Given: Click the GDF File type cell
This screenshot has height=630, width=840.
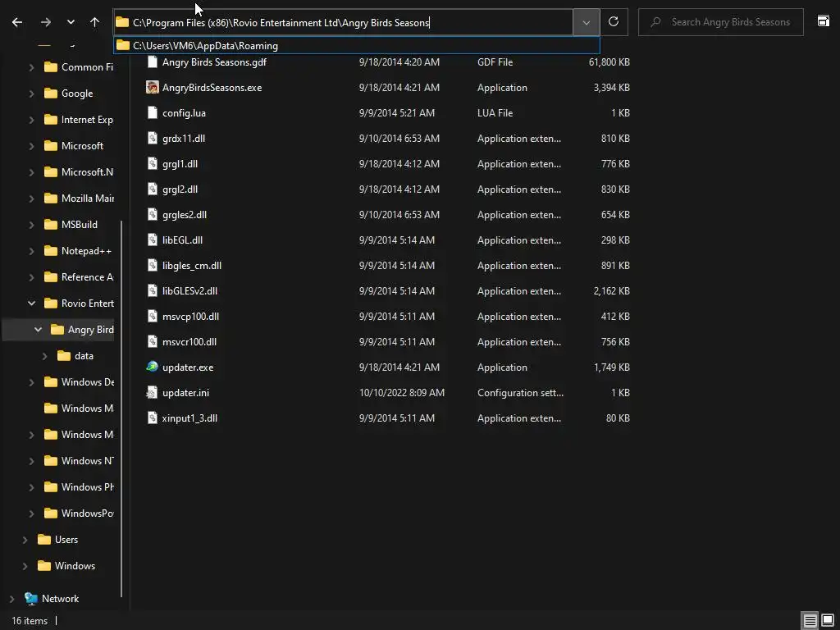Looking at the screenshot, I should [x=495, y=62].
